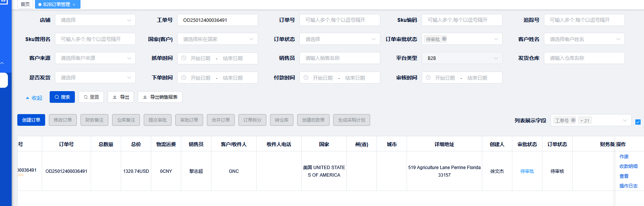Reset filters with the 重置 button
Screen dimensions: 644x206
(x=91, y=97)
